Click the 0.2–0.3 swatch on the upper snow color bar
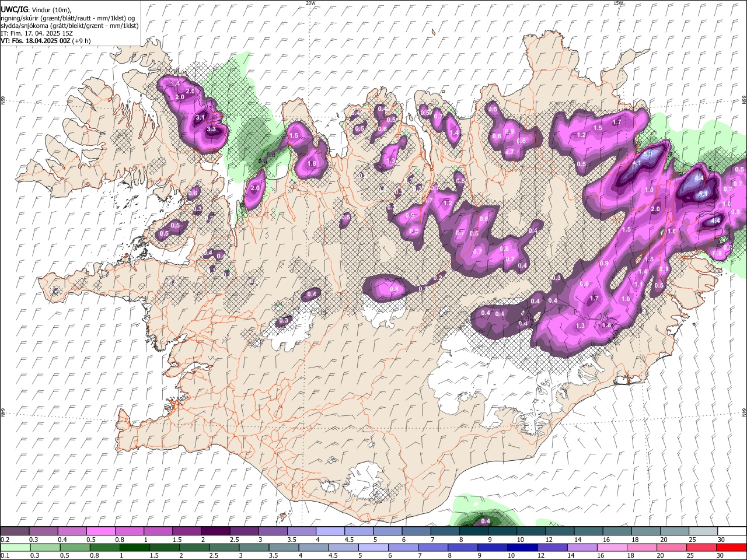Viewport: 747px width, 560px height. 15,531
